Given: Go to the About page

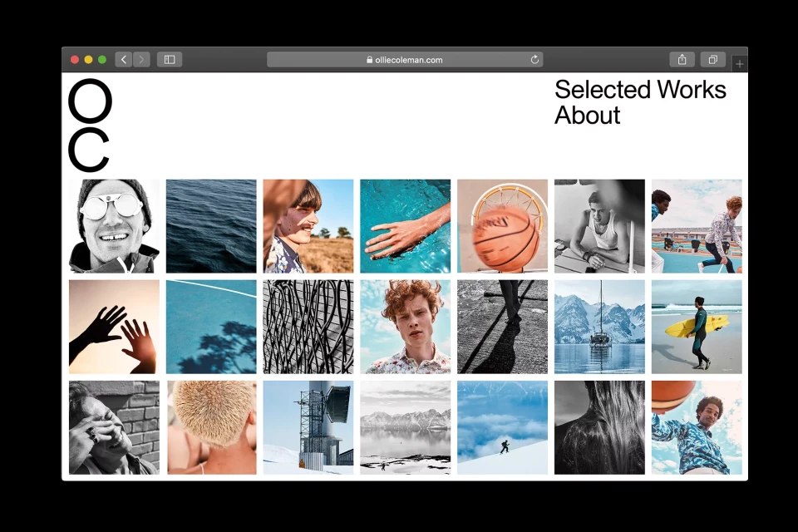Looking at the screenshot, I should coord(588,116).
